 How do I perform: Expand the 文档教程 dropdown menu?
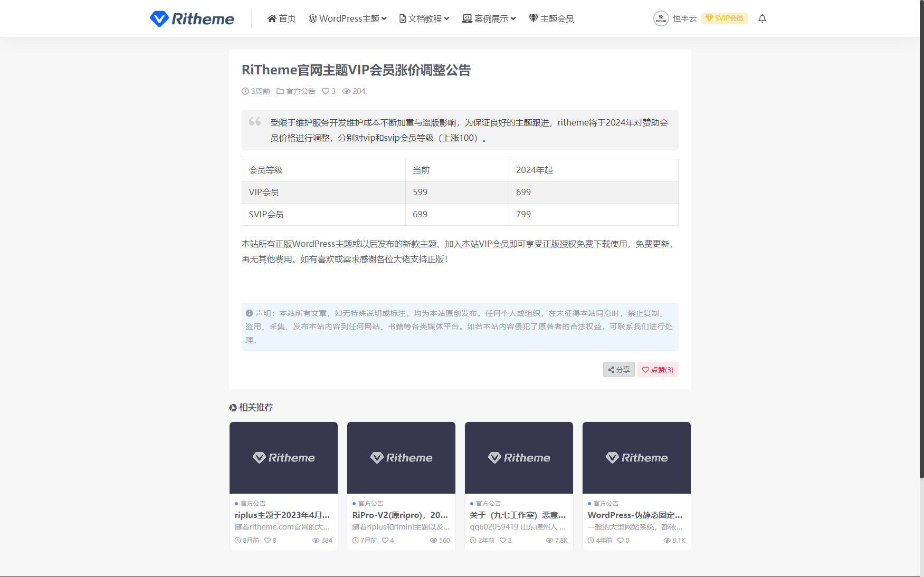tap(424, 18)
